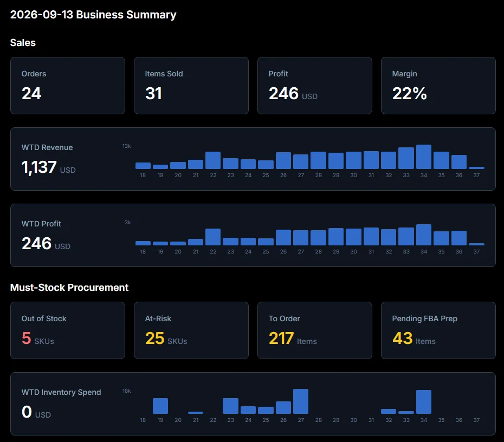The width and height of the screenshot is (504, 442).
Task: Select week 37 bar in WTD Revenue chart
Action: (x=476, y=168)
